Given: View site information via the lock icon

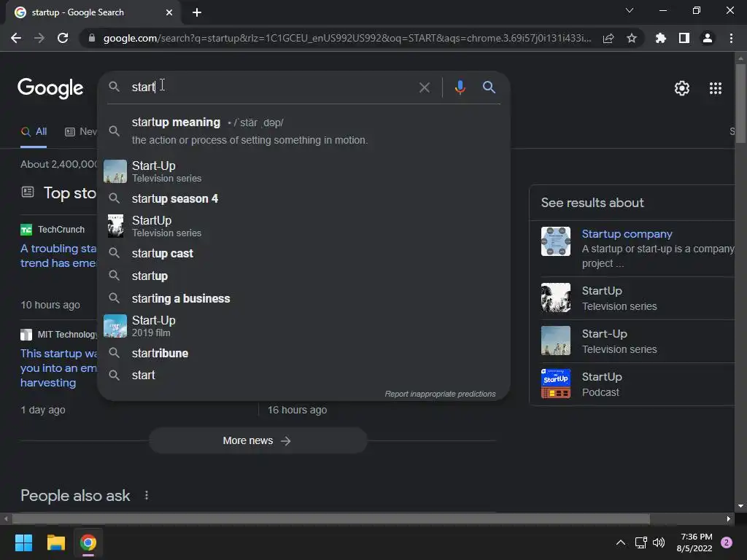Looking at the screenshot, I should pyautogui.click(x=92, y=38).
